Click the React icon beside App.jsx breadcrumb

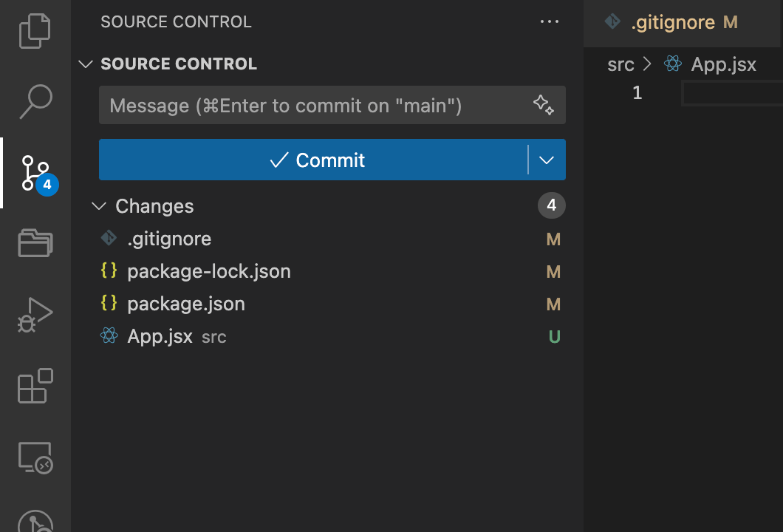(x=672, y=64)
